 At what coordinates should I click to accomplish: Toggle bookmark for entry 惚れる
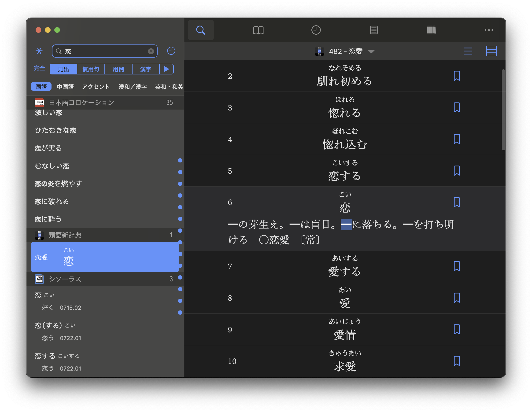pos(457,107)
